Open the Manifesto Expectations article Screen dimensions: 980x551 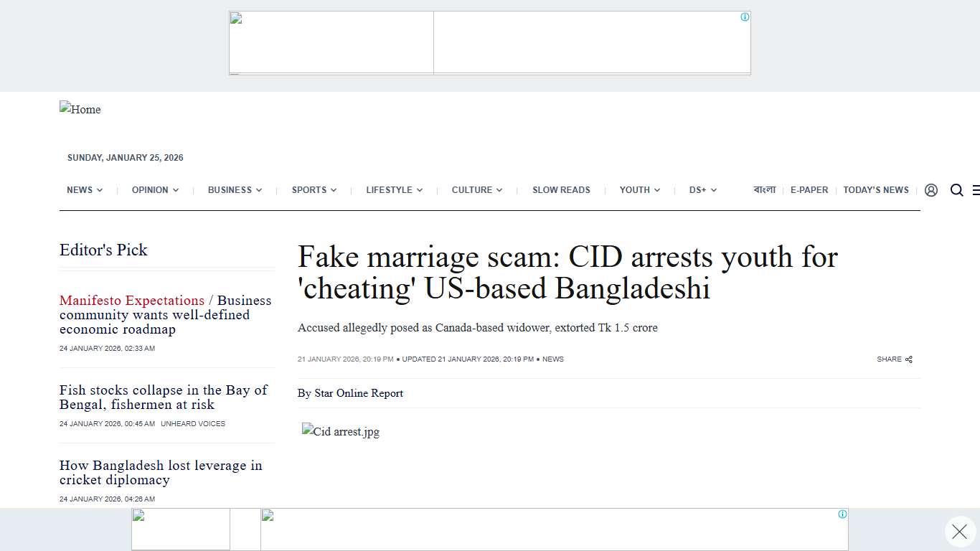[x=131, y=301]
